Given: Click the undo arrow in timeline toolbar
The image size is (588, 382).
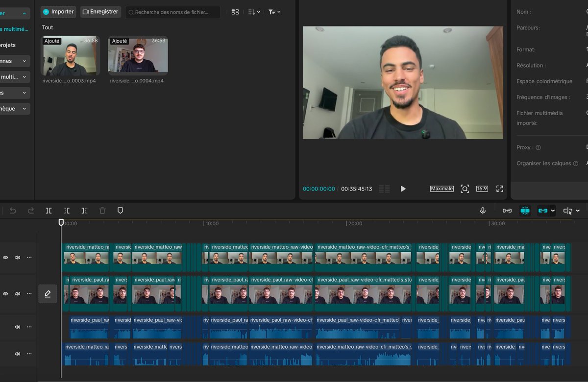Looking at the screenshot, I should (13, 211).
